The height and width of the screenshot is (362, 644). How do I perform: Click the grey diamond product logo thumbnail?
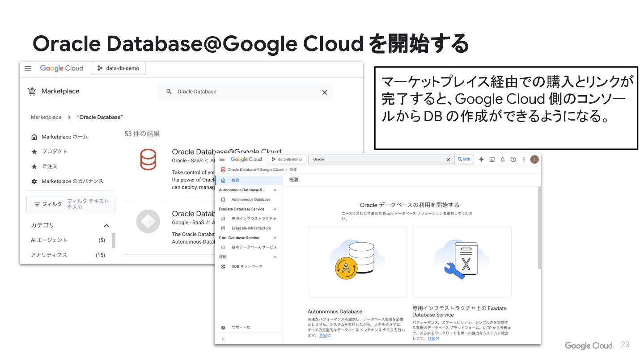coord(148,221)
